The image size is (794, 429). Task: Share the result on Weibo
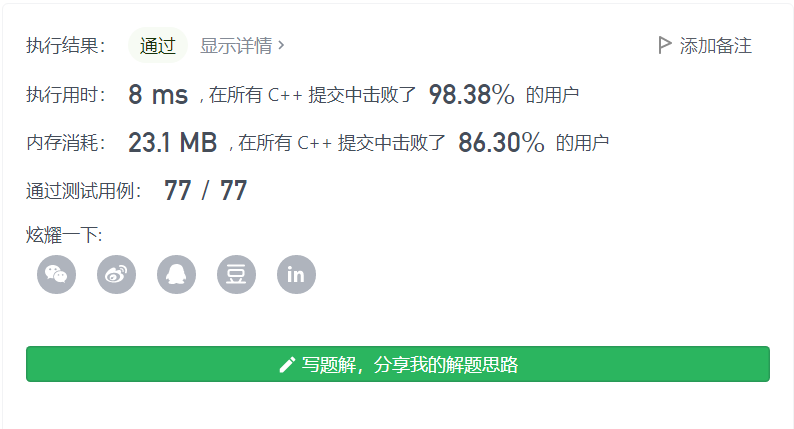[x=116, y=275]
